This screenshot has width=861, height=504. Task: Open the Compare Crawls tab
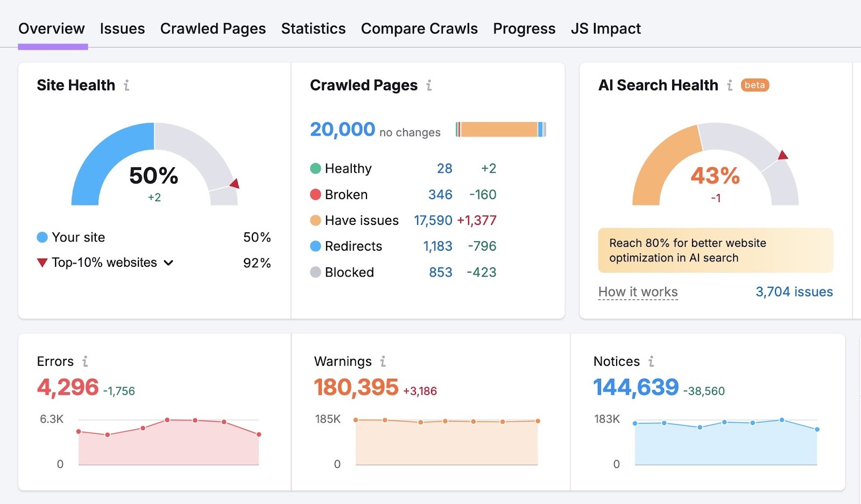tap(419, 29)
